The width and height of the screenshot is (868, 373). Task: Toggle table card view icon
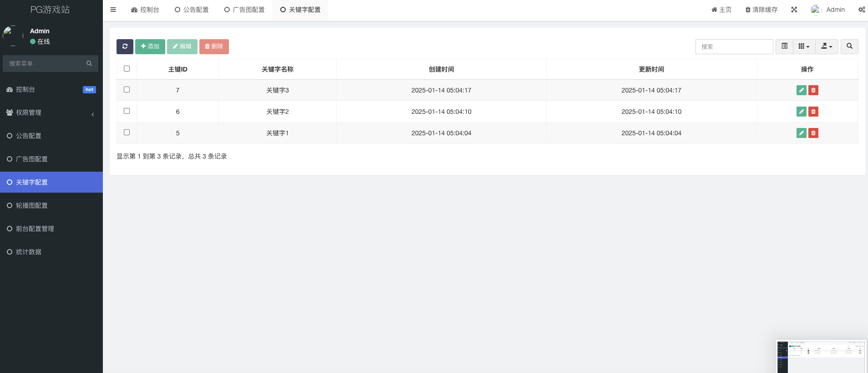[x=784, y=46]
